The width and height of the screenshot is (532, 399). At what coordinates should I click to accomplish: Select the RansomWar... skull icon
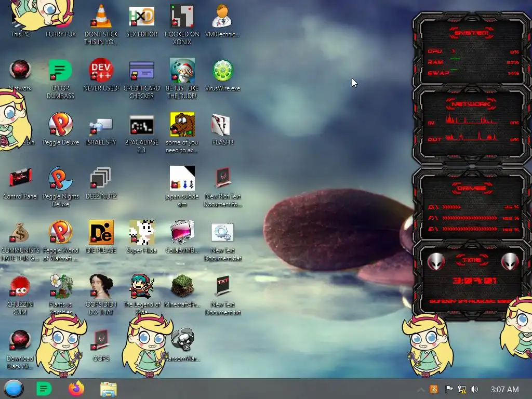pos(183,340)
